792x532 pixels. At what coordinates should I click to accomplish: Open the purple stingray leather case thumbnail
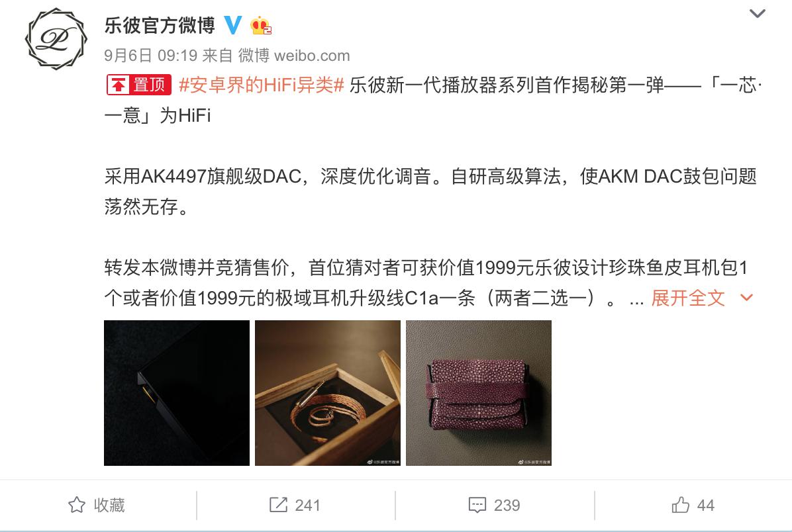click(x=479, y=392)
